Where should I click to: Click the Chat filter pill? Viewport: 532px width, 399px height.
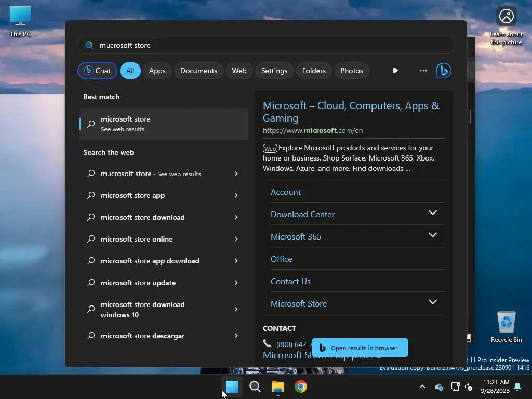97,71
